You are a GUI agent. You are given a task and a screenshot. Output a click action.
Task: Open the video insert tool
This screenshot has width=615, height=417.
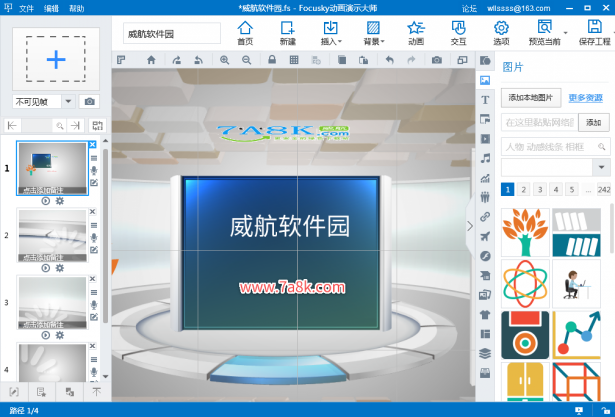485,139
